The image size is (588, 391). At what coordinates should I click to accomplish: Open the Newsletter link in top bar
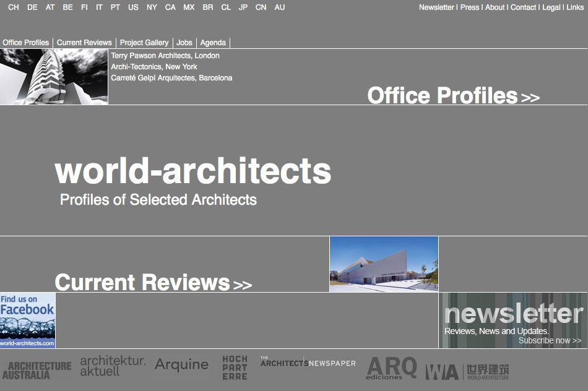[436, 7]
